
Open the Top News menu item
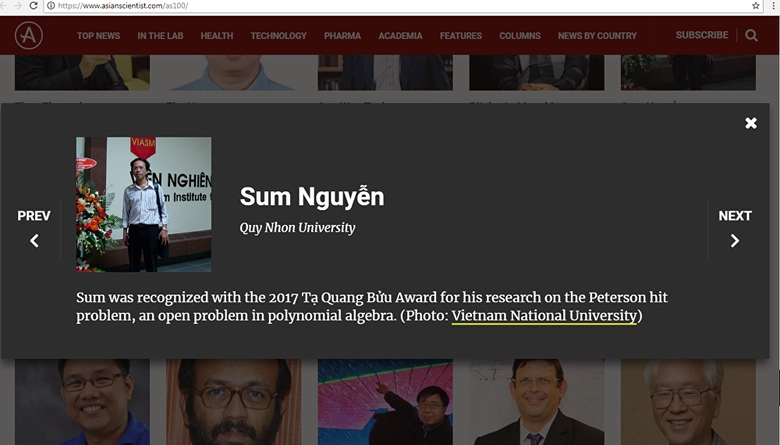click(x=98, y=36)
